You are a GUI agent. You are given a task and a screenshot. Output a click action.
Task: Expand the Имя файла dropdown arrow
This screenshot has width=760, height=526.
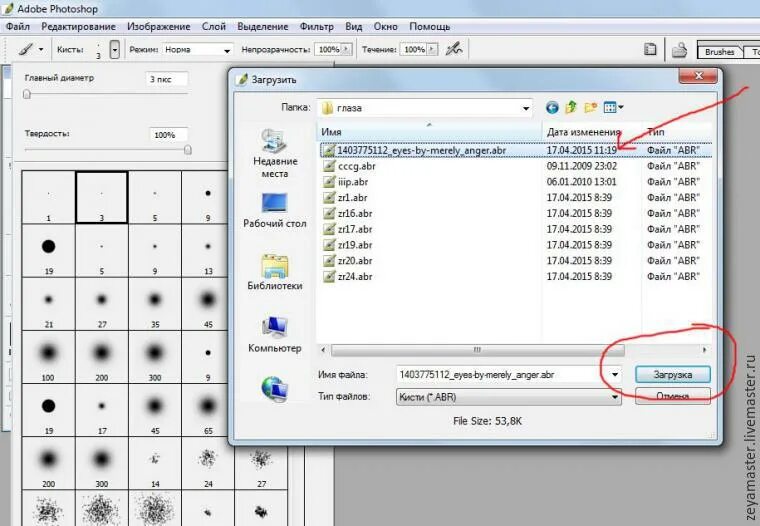(615, 375)
